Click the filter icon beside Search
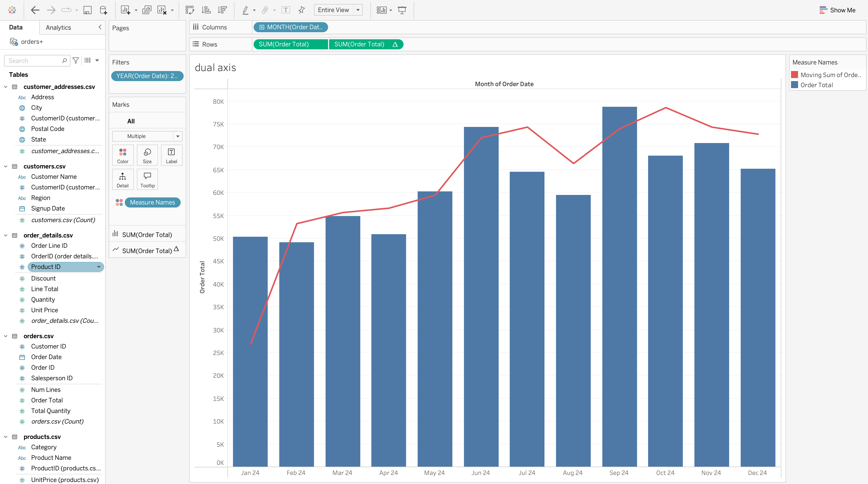868x484 pixels. tap(76, 60)
